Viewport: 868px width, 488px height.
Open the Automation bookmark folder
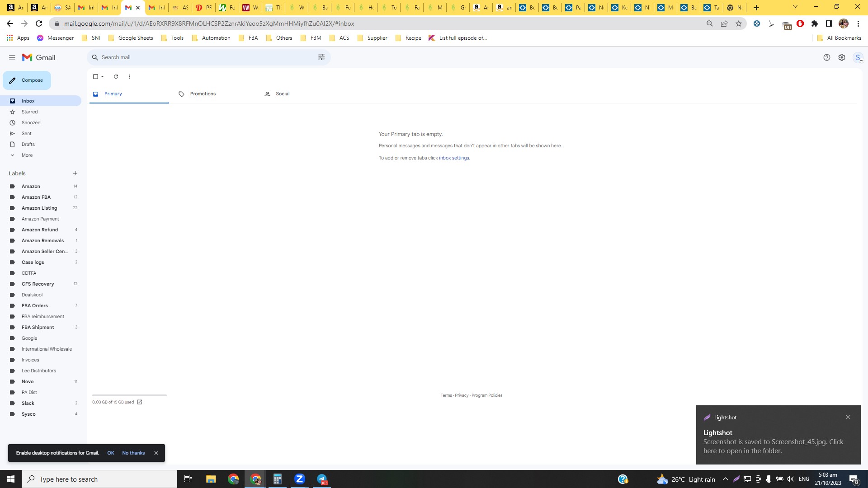pos(211,38)
